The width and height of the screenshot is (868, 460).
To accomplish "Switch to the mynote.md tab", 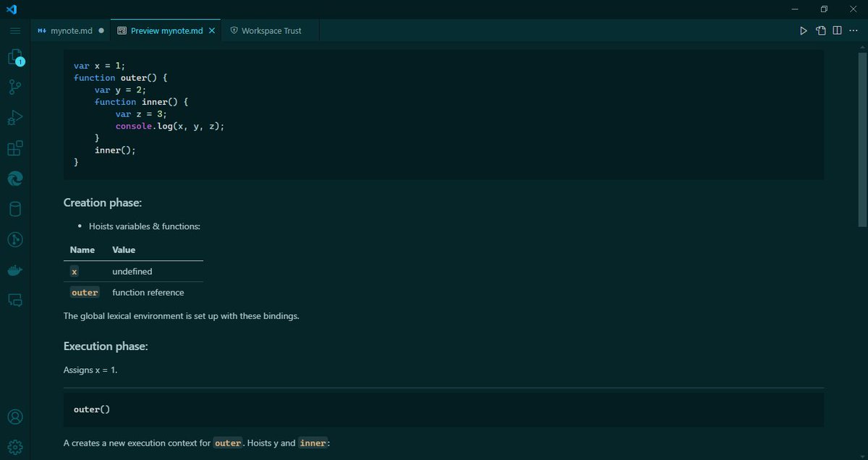I will [x=71, y=31].
